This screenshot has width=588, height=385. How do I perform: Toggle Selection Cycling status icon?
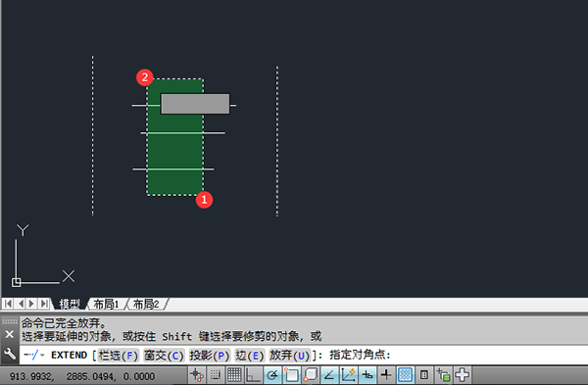click(x=443, y=375)
